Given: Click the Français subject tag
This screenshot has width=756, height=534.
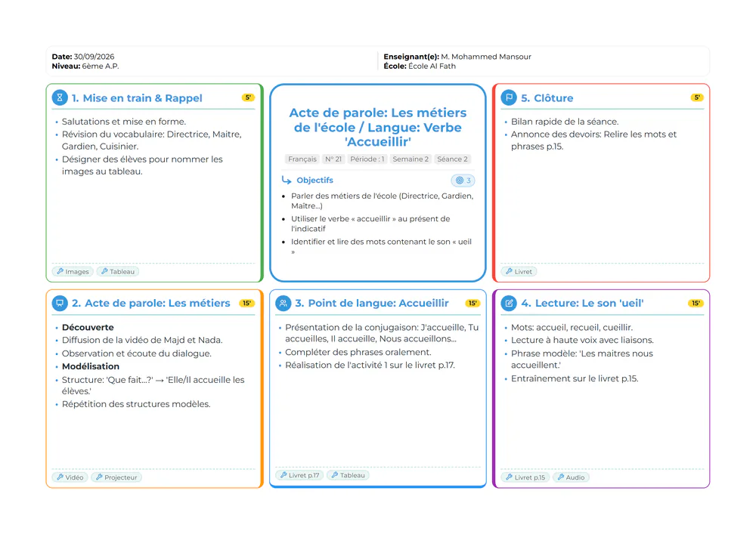Looking at the screenshot, I should pyautogui.click(x=302, y=159).
